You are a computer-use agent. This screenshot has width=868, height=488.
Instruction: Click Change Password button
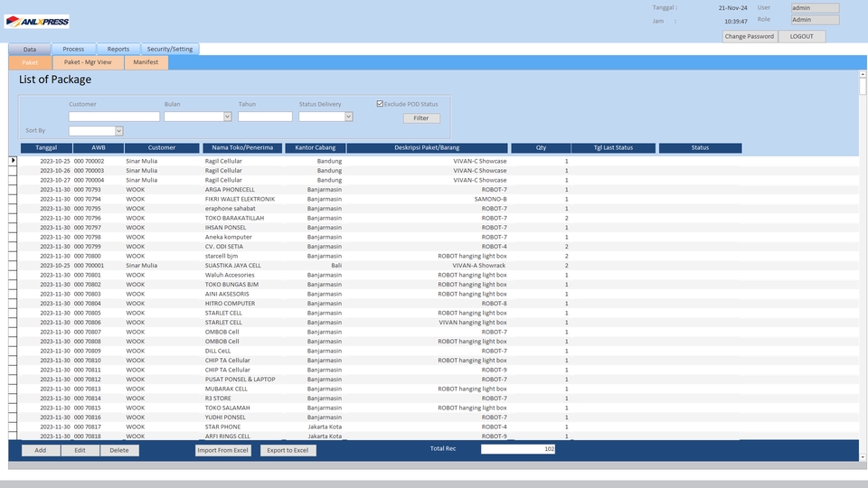(750, 36)
